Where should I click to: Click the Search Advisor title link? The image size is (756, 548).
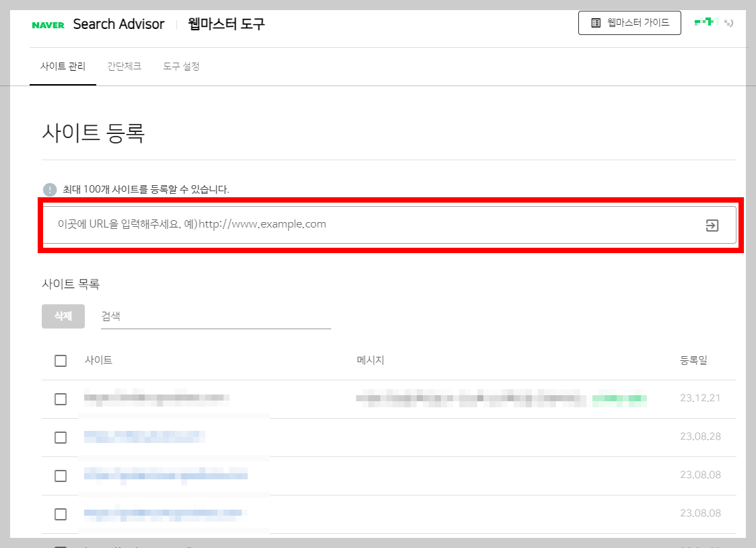click(x=118, y=24)
